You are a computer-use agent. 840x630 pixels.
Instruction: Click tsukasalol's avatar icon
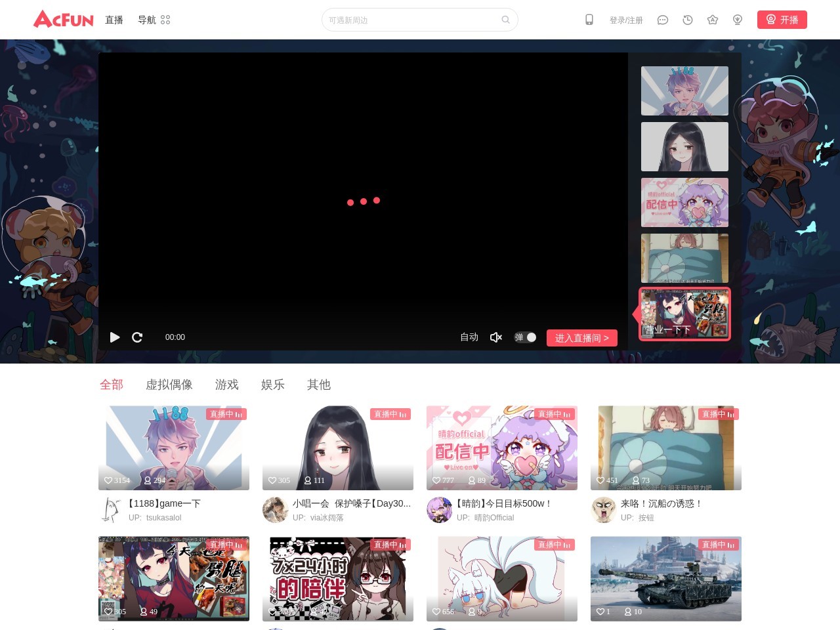pos(112,510)
